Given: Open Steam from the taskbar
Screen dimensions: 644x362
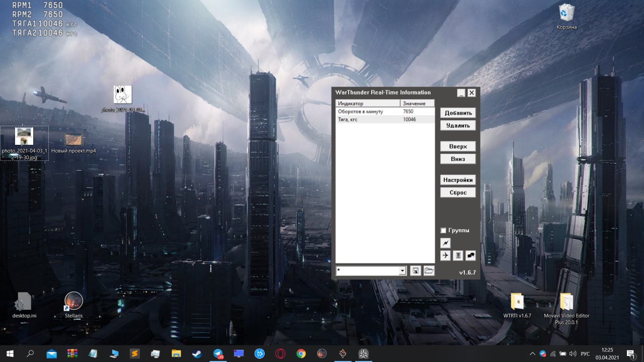Looking at the screenshot, I should pos(197,353).
